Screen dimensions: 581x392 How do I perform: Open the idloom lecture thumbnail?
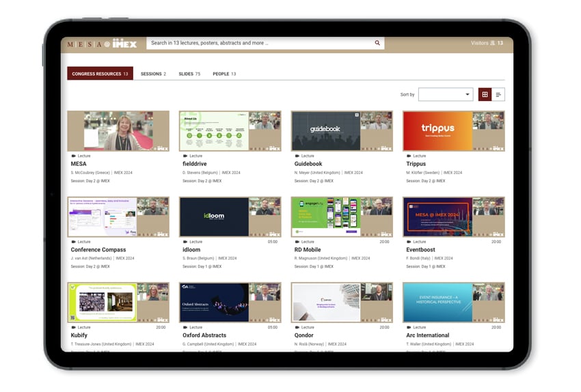(x=230, y=216)
